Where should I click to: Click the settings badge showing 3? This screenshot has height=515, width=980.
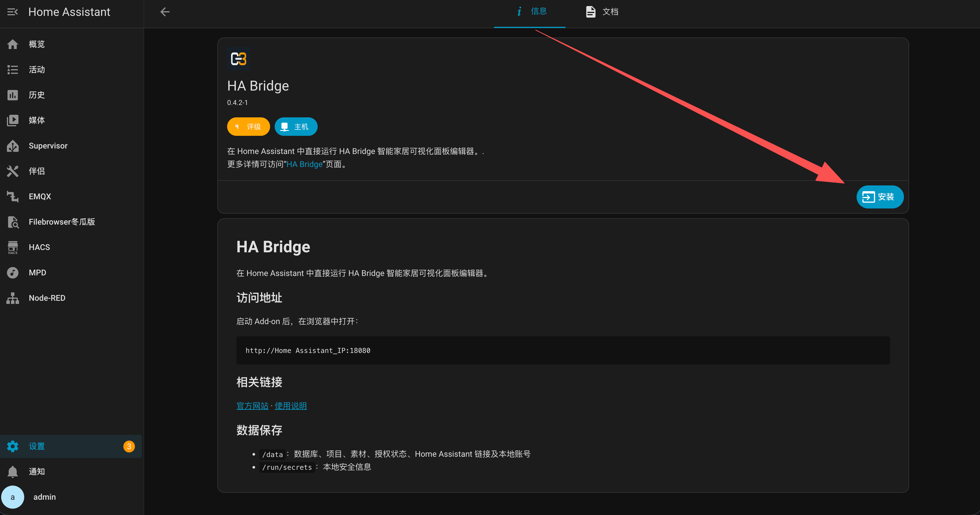point(129,446)
